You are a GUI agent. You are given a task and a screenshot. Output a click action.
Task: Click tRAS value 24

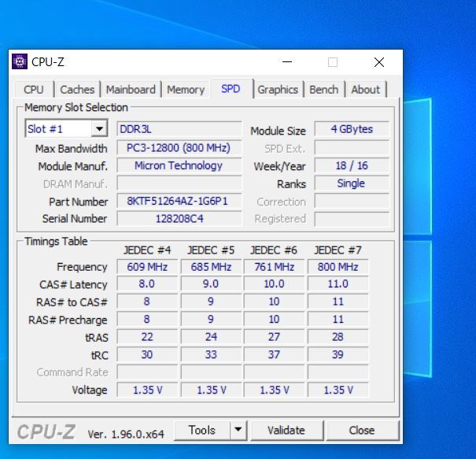[x=211, y=337]
